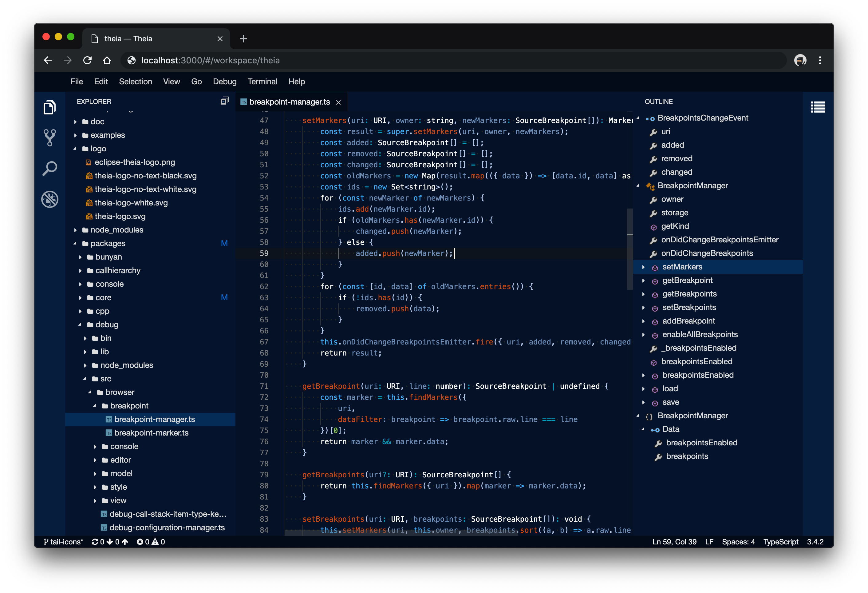Click the browser reload icon
The image size is (868, 593).
(87, 60)
